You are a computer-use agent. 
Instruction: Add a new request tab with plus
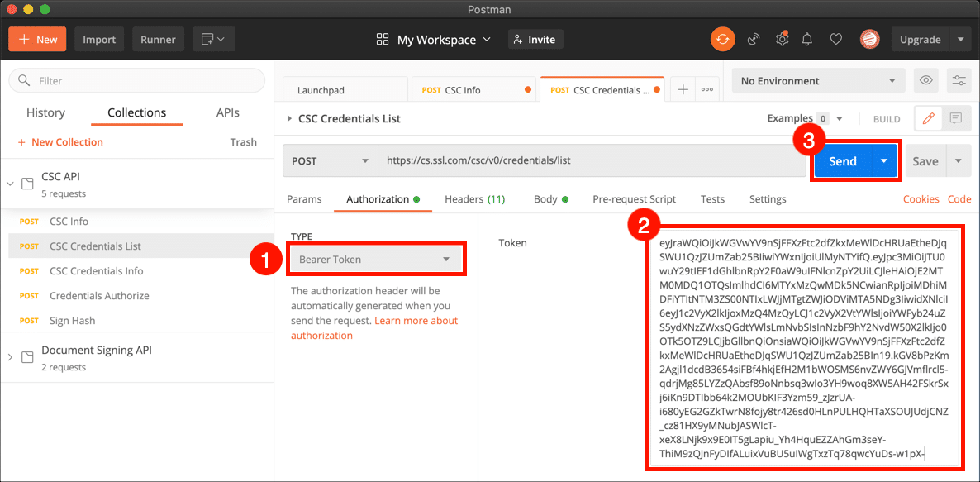(683, 89)
